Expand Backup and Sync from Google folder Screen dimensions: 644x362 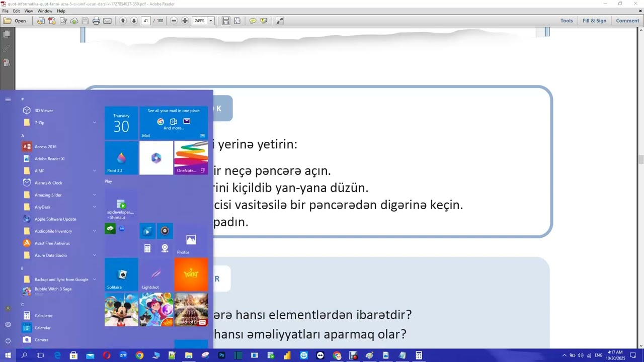[x=59, y=280]
